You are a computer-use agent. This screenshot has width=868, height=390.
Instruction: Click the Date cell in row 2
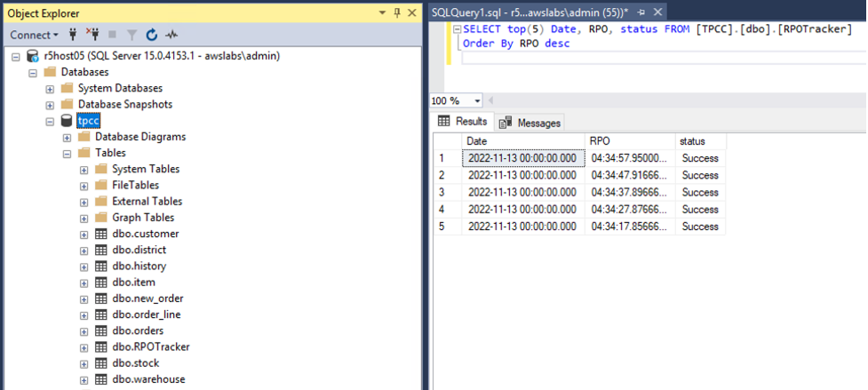523,175
